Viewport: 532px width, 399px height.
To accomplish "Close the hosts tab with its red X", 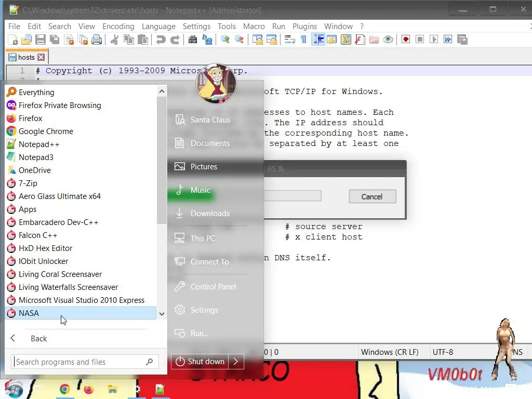I will click(x=41, y=57).
